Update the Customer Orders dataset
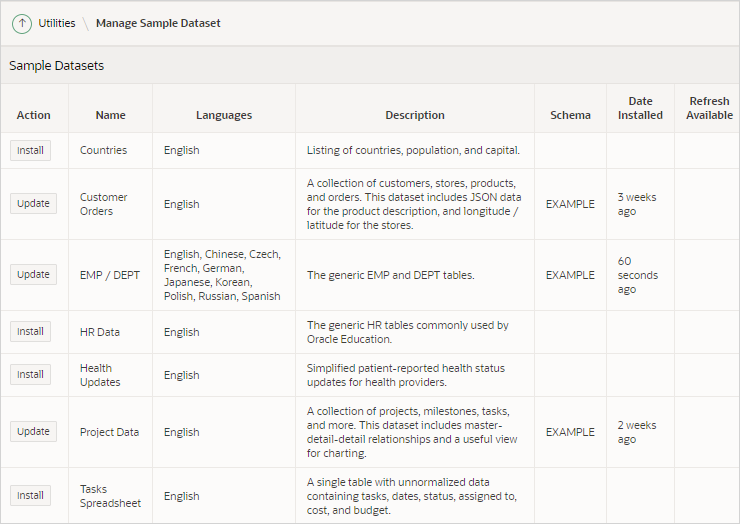The width and height of the screenshot is (740, 524). pyautogui.click(x=33, y=203)
